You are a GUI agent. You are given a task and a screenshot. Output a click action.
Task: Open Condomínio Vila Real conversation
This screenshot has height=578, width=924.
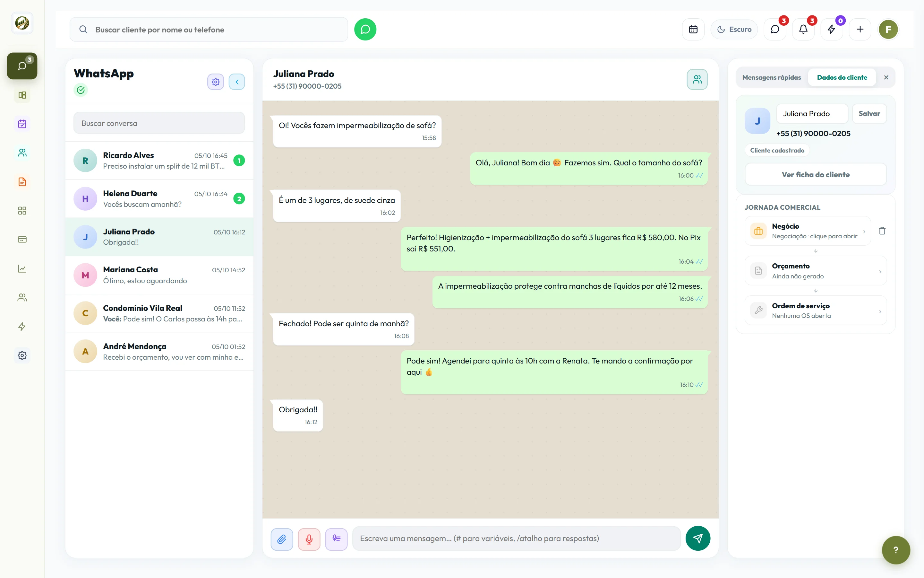(159, 313)
